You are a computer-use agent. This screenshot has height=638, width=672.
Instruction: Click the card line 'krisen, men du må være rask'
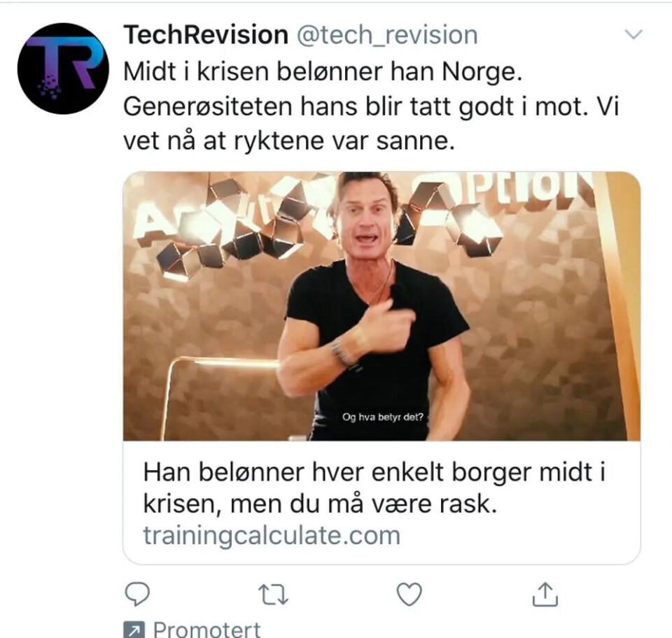(320, 504)
